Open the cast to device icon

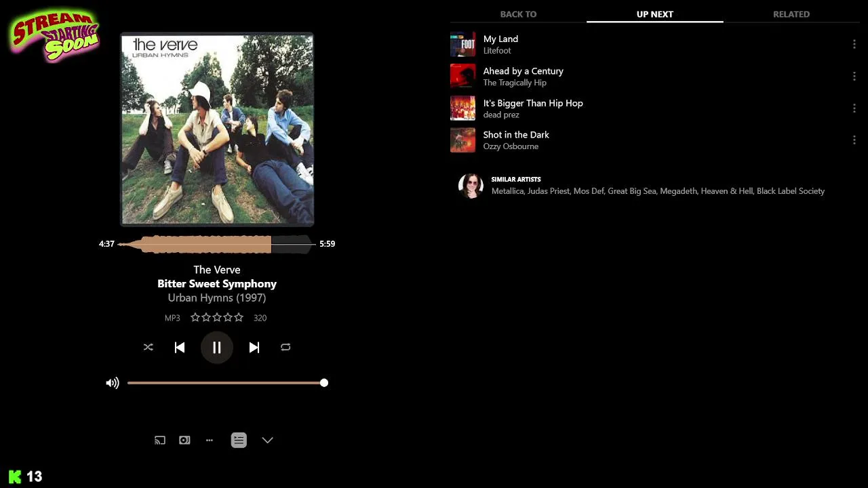[x=160, y=440]
